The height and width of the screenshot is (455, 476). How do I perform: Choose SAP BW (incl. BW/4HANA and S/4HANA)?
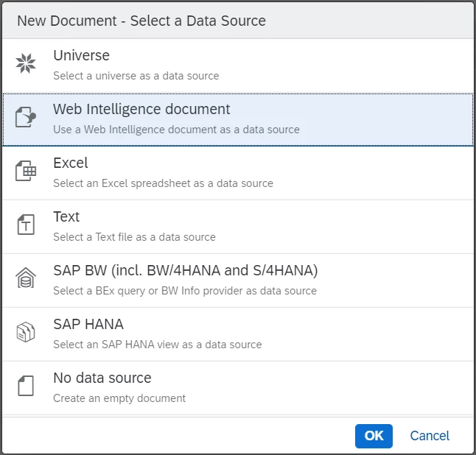186,270
